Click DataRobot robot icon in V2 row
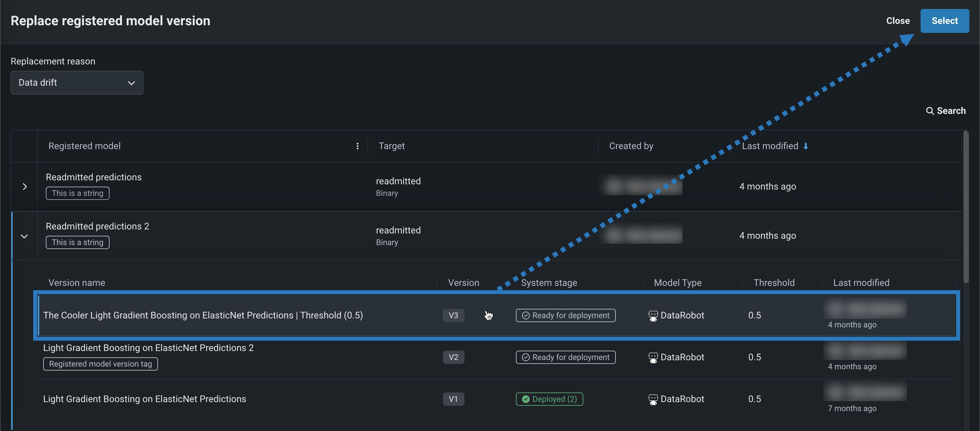The height and width of the screenshot is (431, 980). pos(653,357)
